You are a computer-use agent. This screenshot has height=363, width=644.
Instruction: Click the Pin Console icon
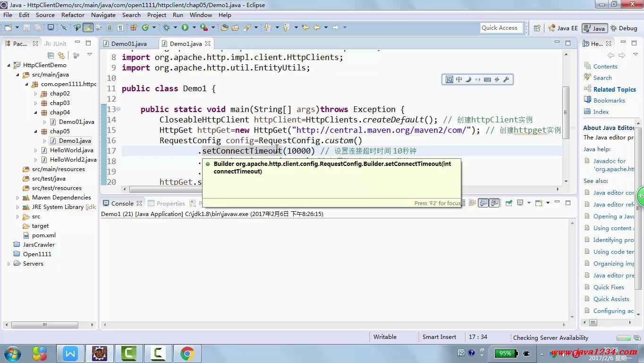[508, 203]
